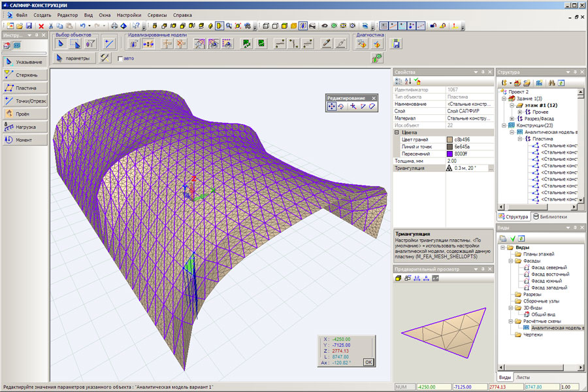Click the Момент tool
Viewport: 588px width, 392px height.
pyautogui.click(x=24, y=140)
